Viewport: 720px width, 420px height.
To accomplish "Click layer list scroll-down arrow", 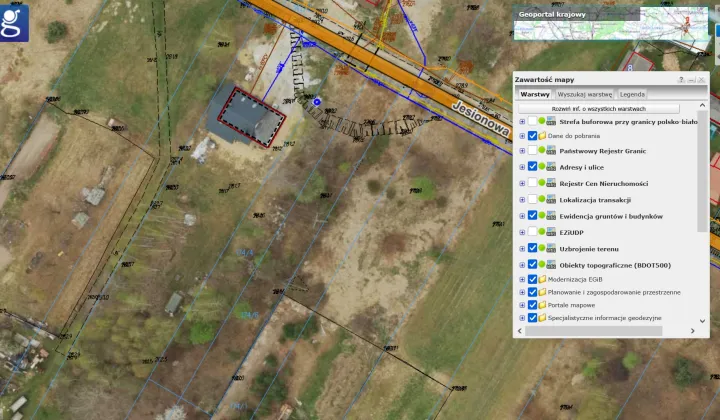I will point(702,321).
